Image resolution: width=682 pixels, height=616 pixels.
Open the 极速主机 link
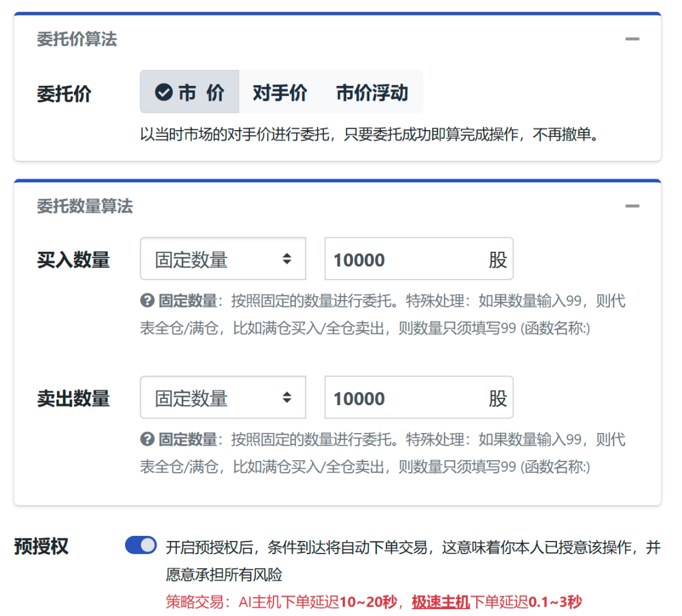441,601
